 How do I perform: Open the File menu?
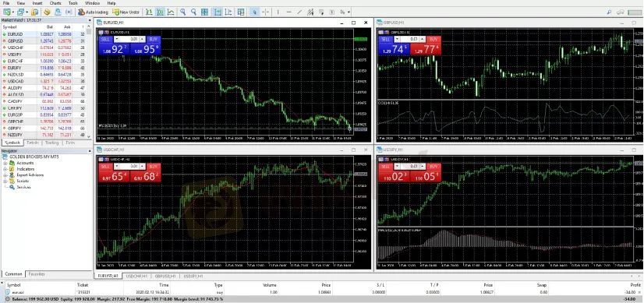tap(6, 3)
